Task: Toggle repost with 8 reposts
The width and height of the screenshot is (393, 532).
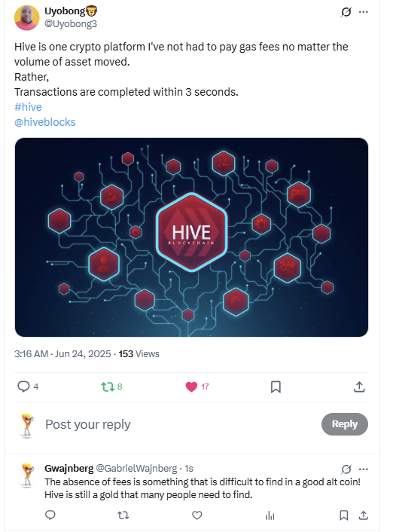Action: point(111,387)
